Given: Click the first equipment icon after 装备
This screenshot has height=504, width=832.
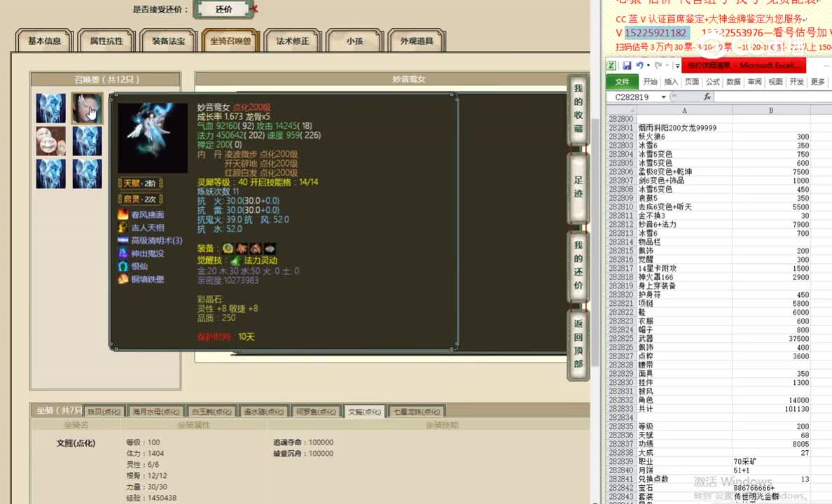Looking at the screenshot, I should tap(228, 248).
